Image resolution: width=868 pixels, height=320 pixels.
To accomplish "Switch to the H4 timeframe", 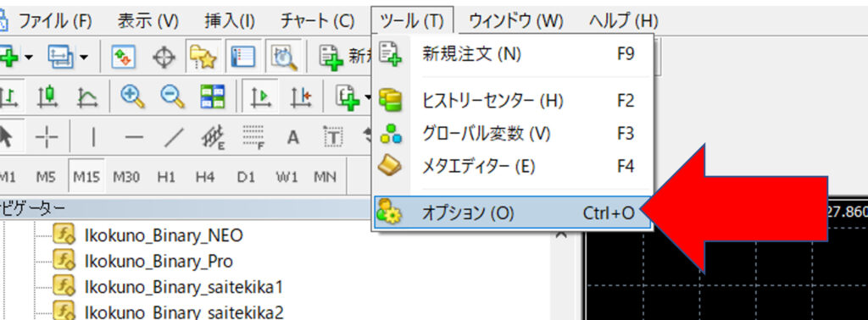I will pyautogui.click(x=205, y=177).
